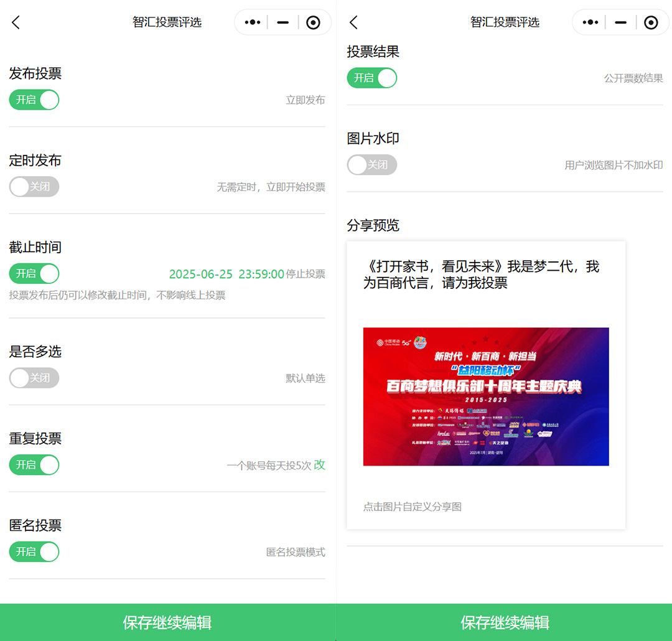Close right mini program with circle icon
Viewport: 672px width, 641px height.
tap(651, 22)
